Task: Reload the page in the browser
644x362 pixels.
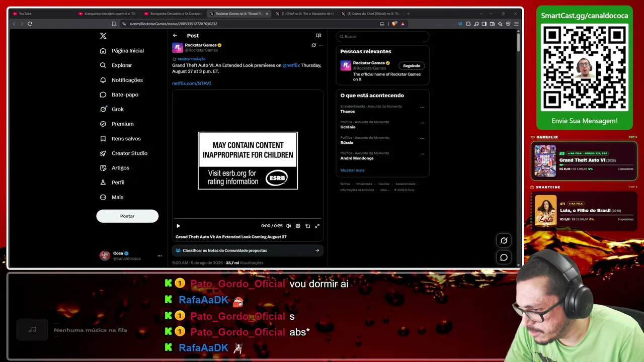Action: [x=30, y=24]
